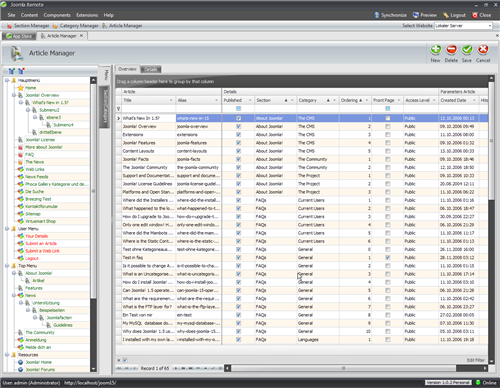The width and height of the screenshot is (500, 388).
Task: Switch to the App Store tab
Action: click(19, 36)
